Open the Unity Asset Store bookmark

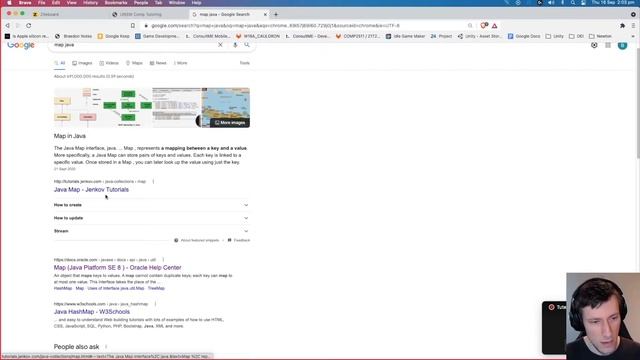479,36
